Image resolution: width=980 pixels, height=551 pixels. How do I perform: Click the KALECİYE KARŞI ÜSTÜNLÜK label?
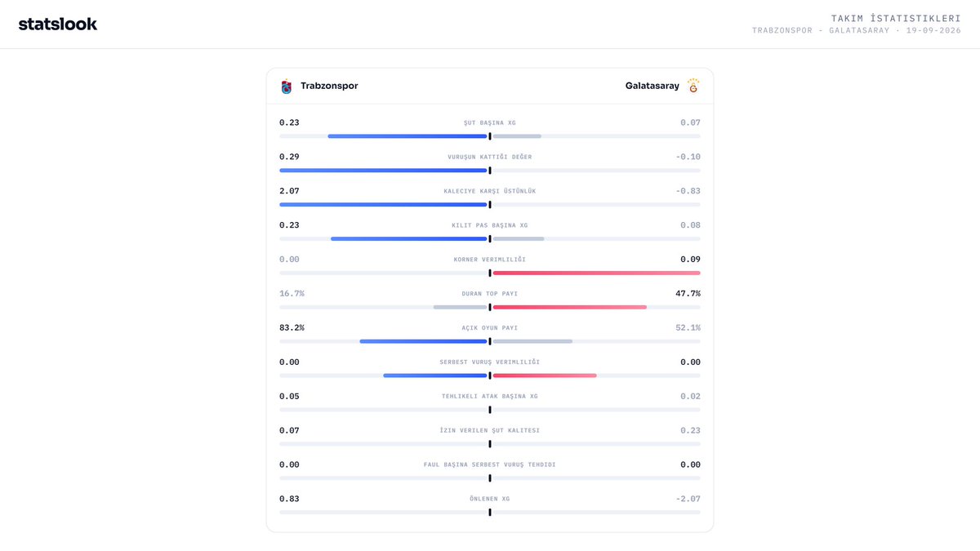490,192
